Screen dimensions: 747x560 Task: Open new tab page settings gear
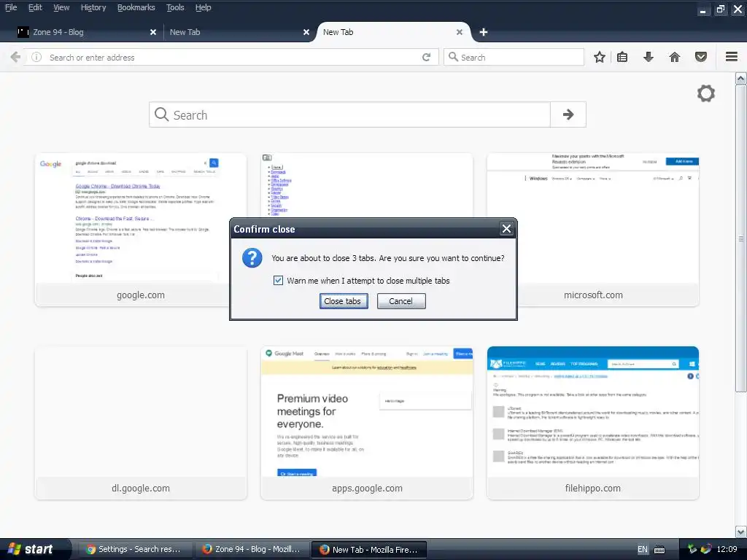706,93
